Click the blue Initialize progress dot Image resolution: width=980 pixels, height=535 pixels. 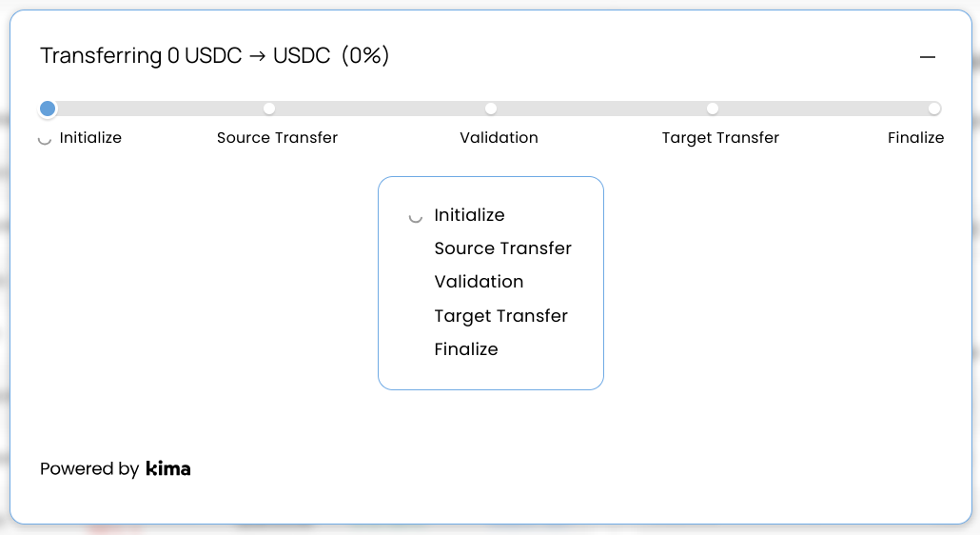(x=48, y=109)
